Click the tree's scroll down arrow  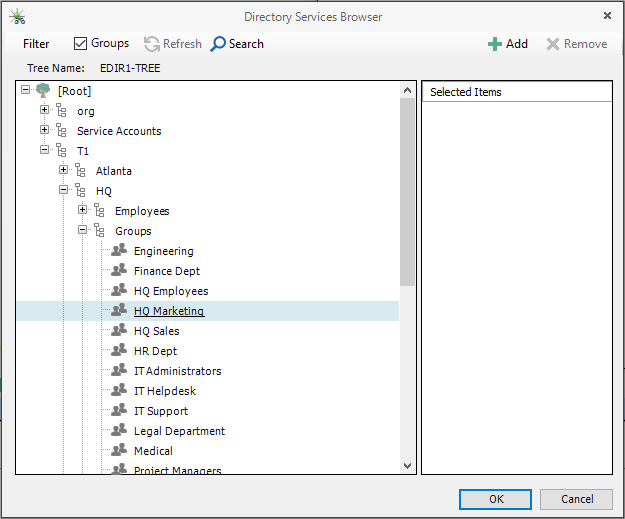click(407, 465)
